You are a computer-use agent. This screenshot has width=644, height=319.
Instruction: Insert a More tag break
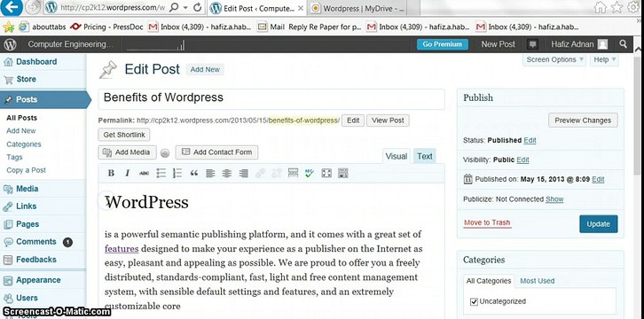point(293,174)
